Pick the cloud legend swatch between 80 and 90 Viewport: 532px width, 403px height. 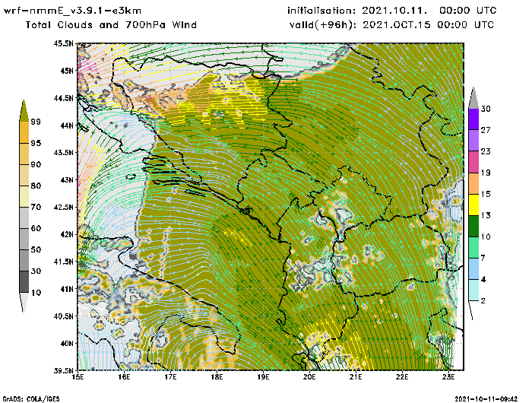tap(24, 175)
